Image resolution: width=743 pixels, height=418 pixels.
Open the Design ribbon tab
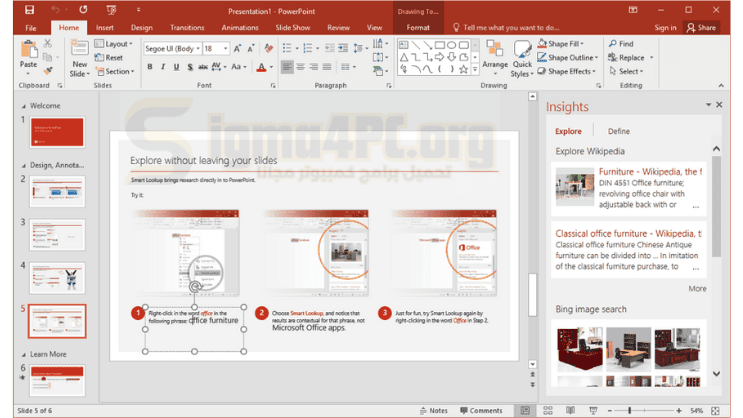point(142,27)
